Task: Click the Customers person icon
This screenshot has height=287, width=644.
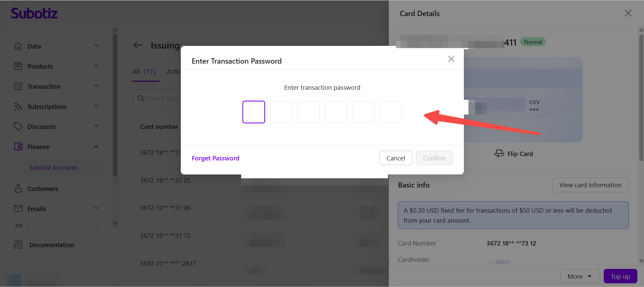Action: (x=18, y=189)
